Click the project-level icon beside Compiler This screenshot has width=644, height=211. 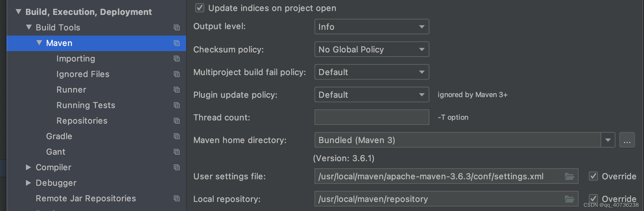pyautogui.click(x=177, y=167)
